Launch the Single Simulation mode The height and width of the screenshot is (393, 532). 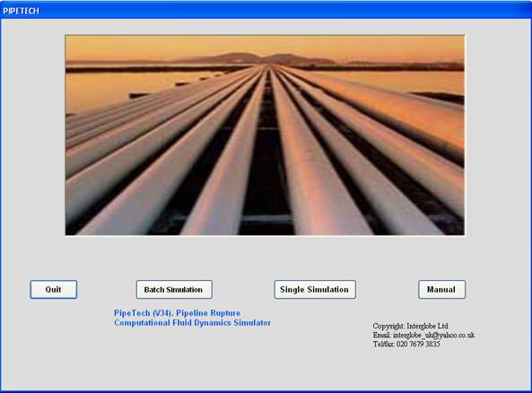pyautogui.click(x=315, y=290)
